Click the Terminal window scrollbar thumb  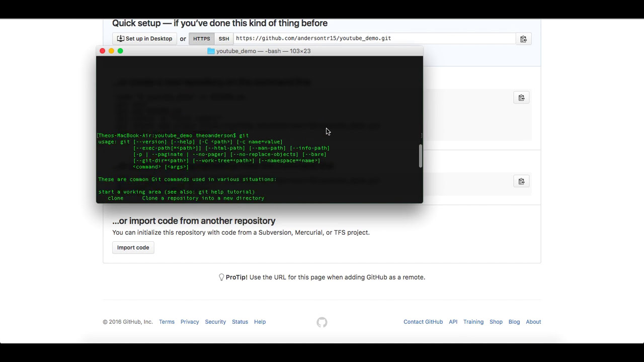coord(420,156)
